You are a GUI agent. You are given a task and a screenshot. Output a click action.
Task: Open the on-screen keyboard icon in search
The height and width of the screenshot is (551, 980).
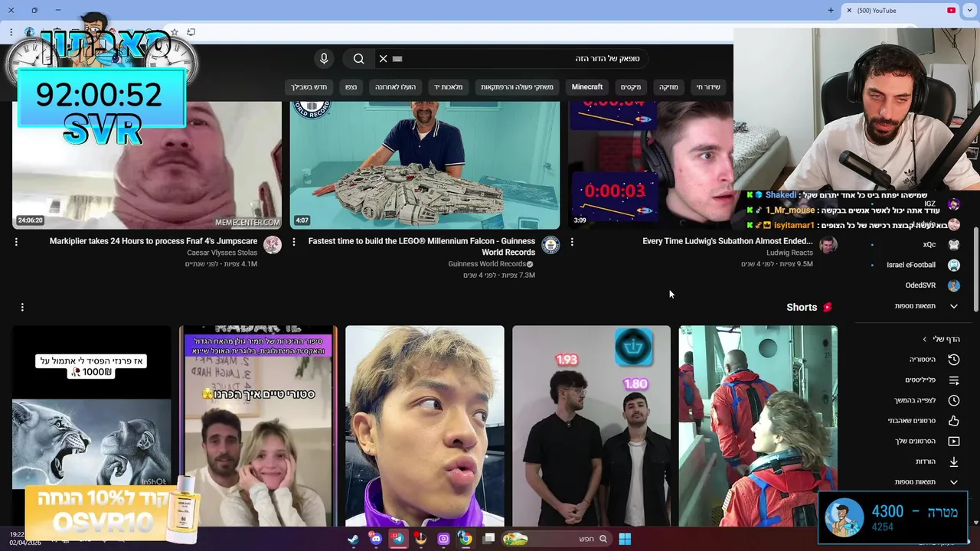pos(397,59)
